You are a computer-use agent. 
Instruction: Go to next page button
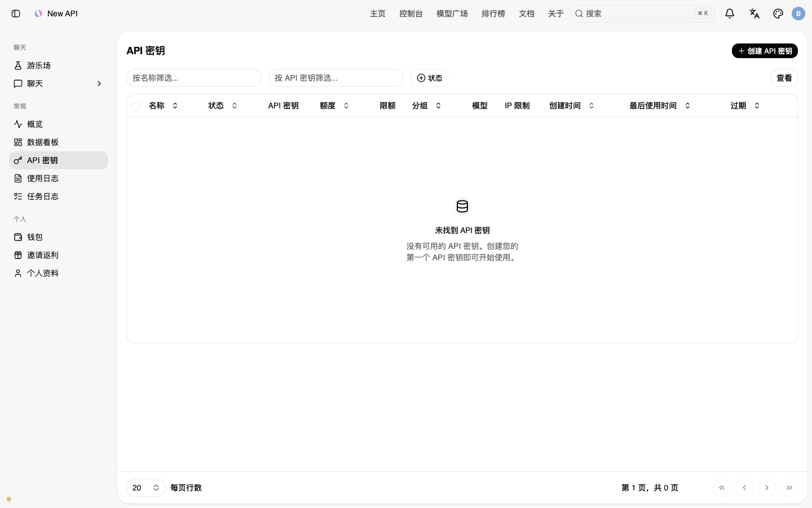point(767,488)
